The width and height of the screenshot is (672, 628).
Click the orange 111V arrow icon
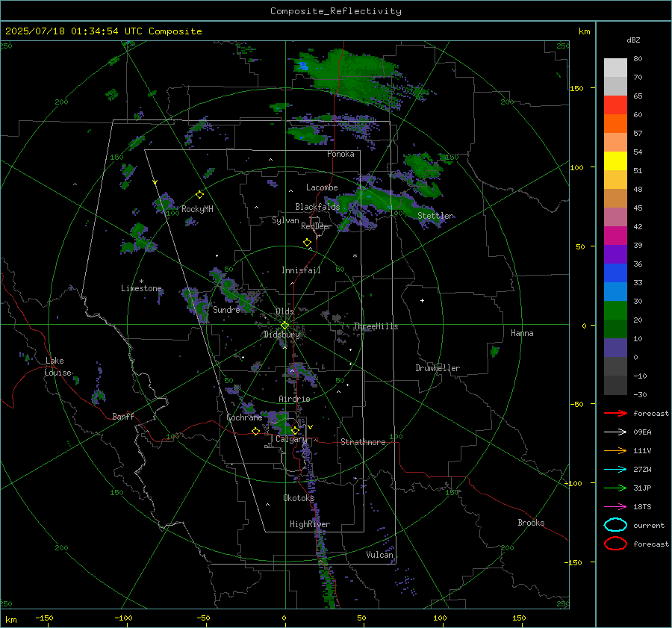(615, 450)
